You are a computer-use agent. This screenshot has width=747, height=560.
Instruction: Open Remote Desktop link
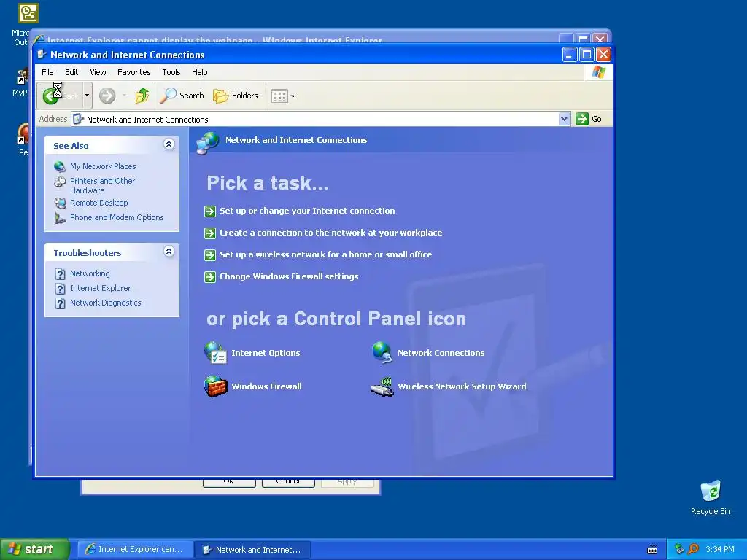tap(99, 203)
